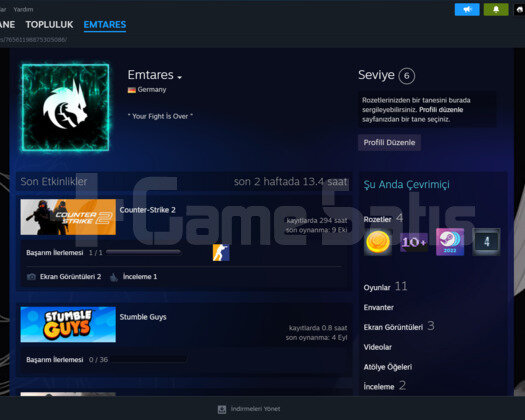This screenshot has height=420, width=525.
Task: Expand the Emtares name dropdown arrow
Action: click(179, 77)
